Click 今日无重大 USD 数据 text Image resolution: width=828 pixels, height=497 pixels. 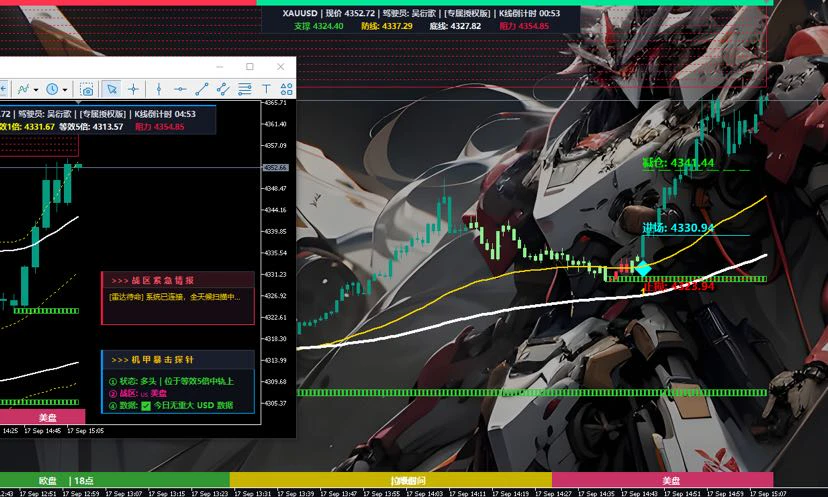[193, 406]
